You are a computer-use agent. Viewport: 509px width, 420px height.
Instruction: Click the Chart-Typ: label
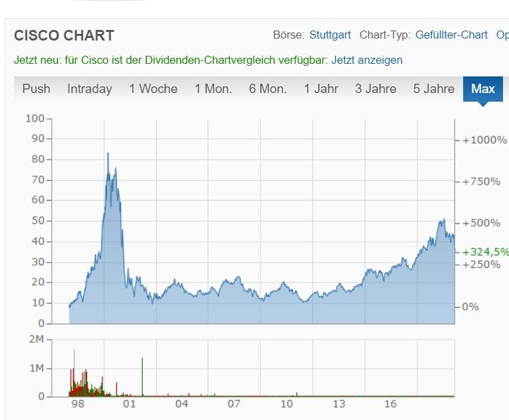pyautogui.click(x=385, y=35)
